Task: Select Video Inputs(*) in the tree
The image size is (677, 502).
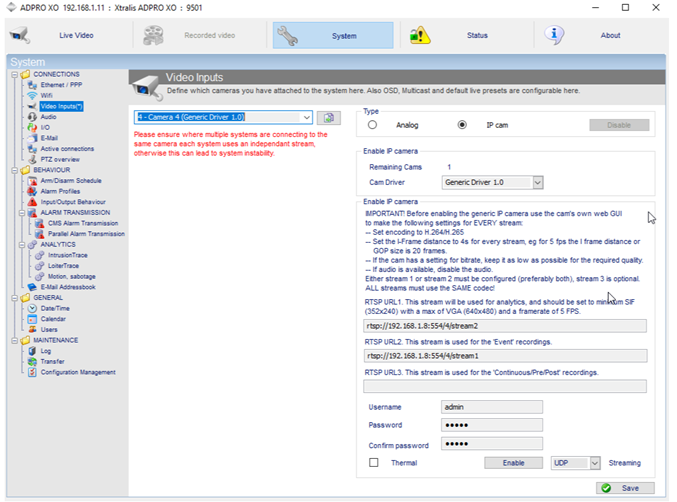Action: point(61,106)
